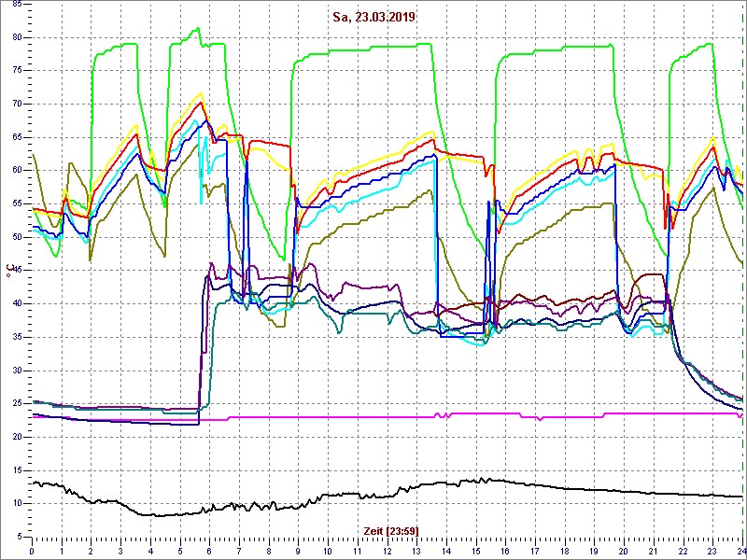The image size is (747, 560).
Task: Click the "°C" unit label on the vertical axis
Action: coord(9,270)
